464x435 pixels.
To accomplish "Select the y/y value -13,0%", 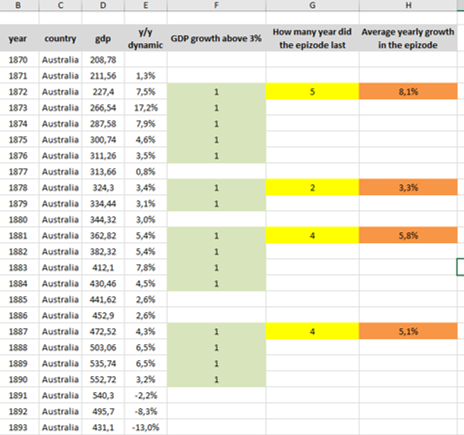I will click(x=146, y=427).
